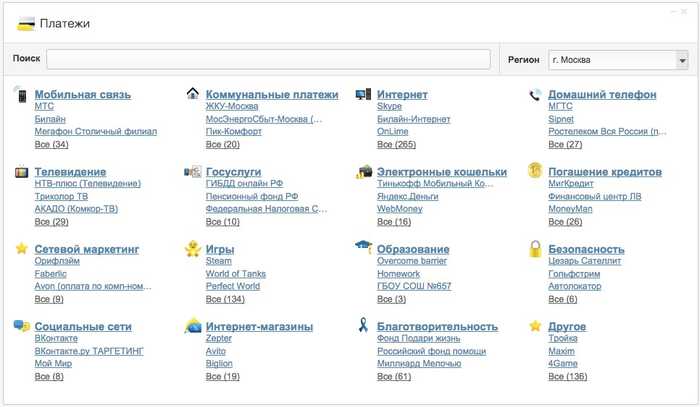This screenshot has height=407, width=700.
Task: Select Автолокатор security link
Action: pos(575,286)
